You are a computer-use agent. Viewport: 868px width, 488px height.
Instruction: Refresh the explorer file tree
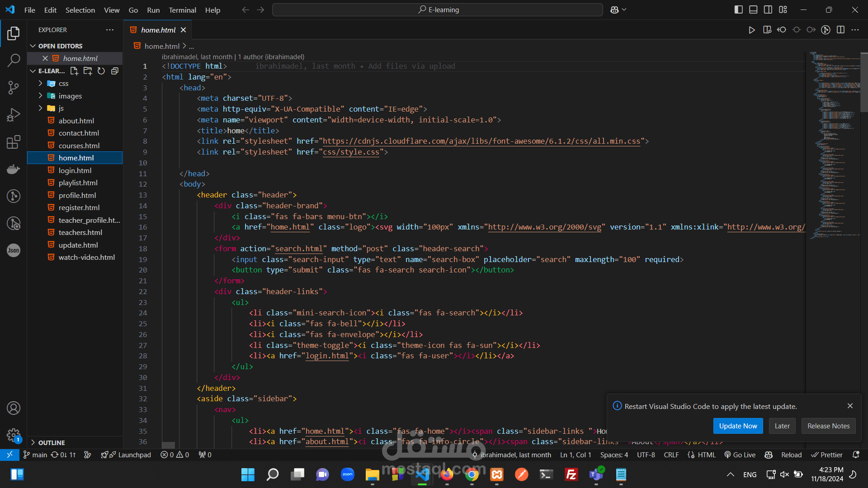[x=101, y=71]
